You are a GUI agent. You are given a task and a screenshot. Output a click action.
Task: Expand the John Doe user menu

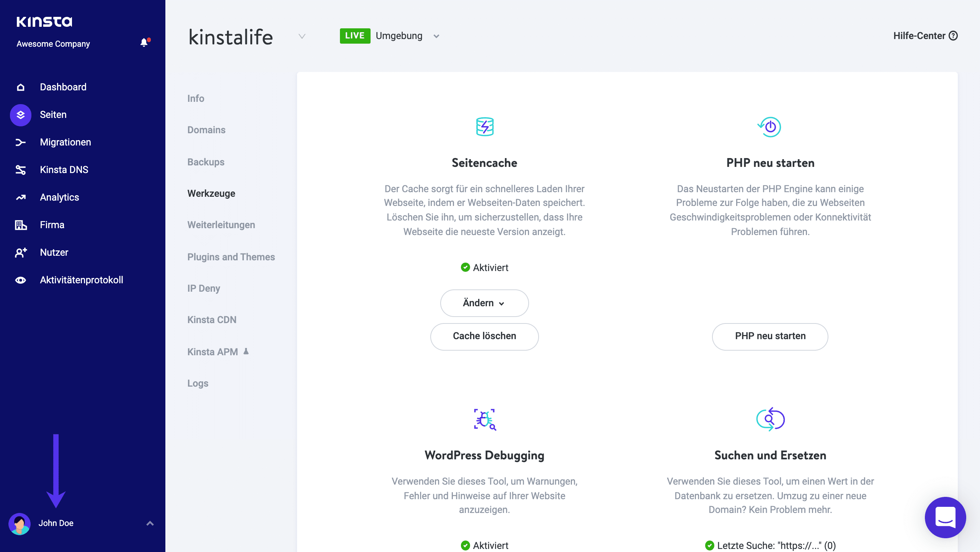point(150,523)
